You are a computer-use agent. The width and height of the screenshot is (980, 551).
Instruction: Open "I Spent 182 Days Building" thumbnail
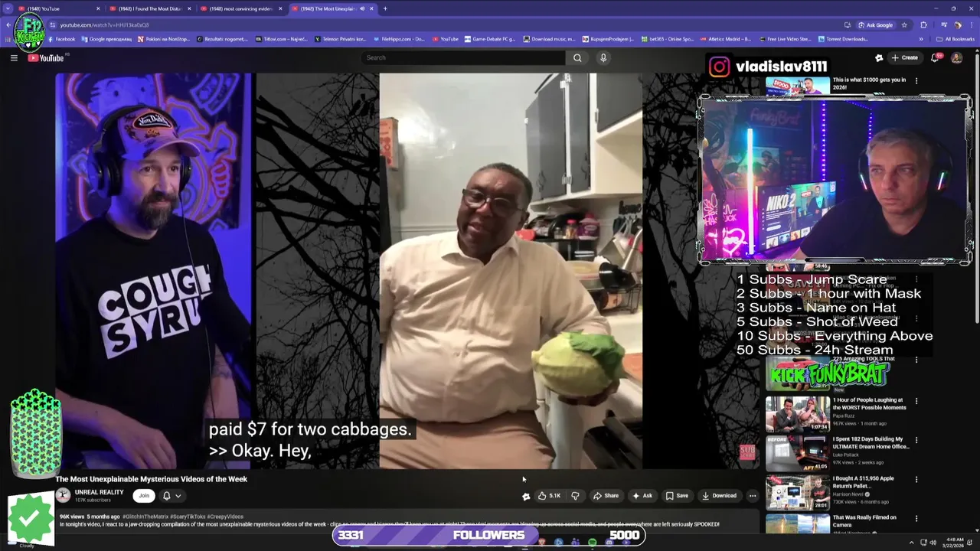797,453
